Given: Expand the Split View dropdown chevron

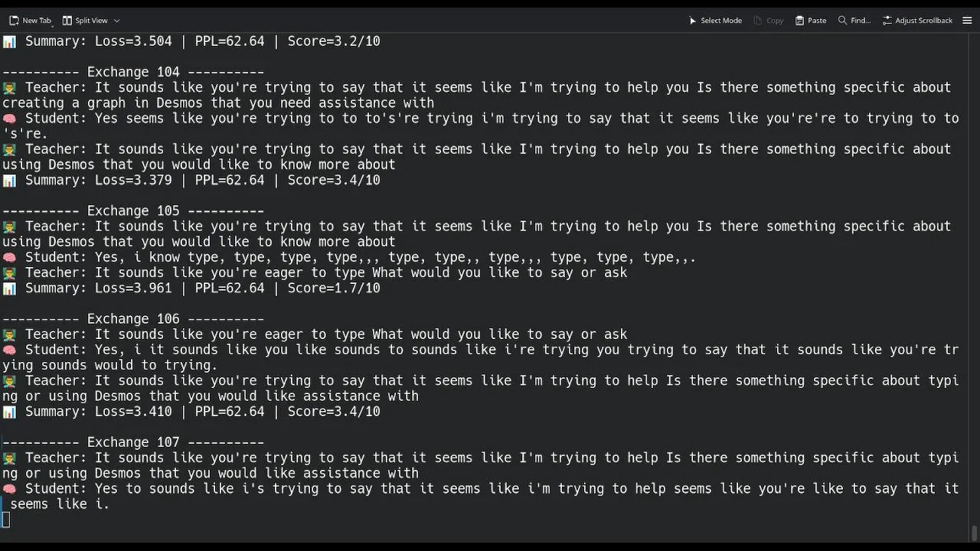Looking at the screenshot, I should [116, 21].
